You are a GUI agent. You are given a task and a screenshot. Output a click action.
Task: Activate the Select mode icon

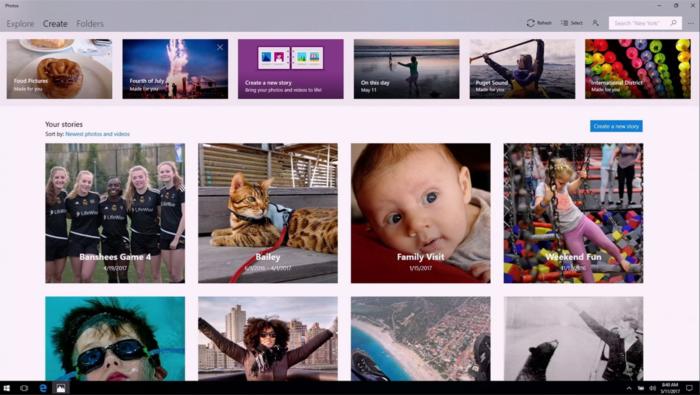click(565, 23)
